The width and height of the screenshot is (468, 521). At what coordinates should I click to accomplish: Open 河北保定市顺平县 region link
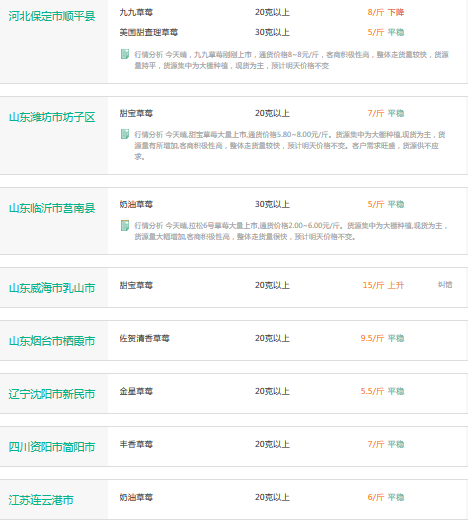click(x=52, y=16)
